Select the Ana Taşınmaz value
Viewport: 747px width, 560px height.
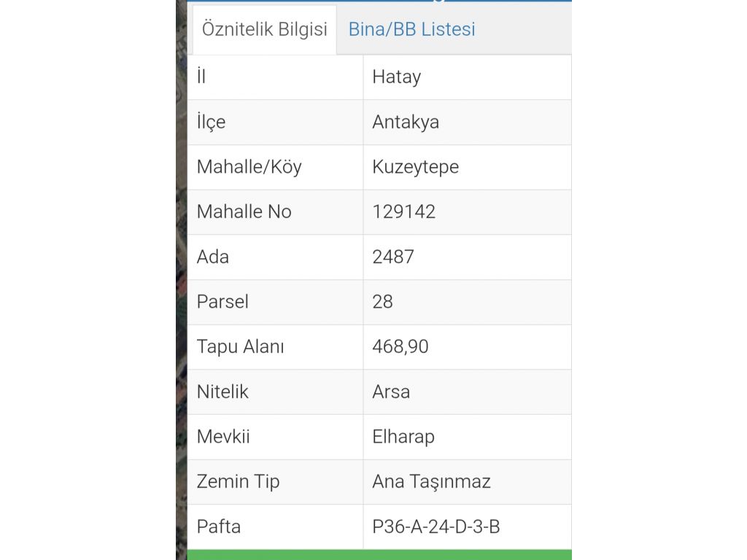click(x=431, y=481)
